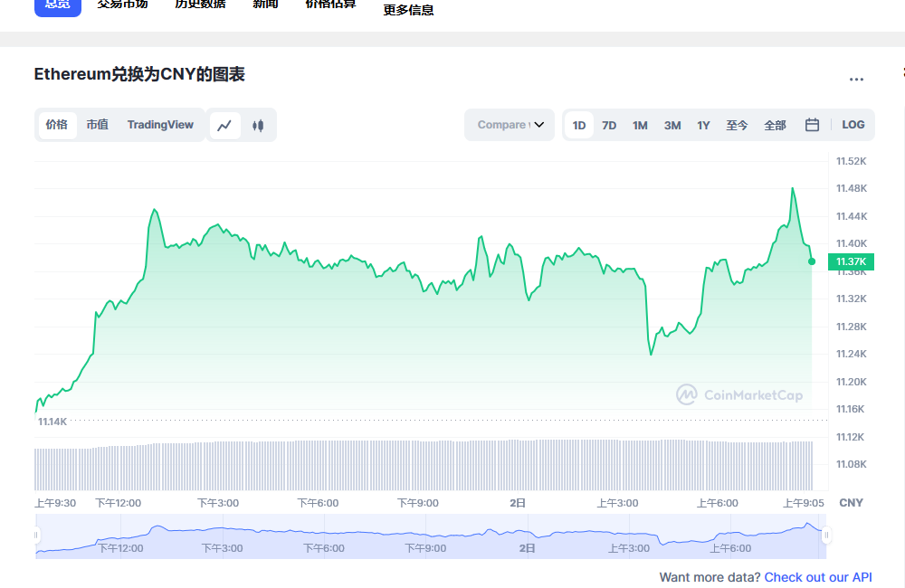Click the CNY currency label
Screen dimensions: 905x588
tap(852, 502)
